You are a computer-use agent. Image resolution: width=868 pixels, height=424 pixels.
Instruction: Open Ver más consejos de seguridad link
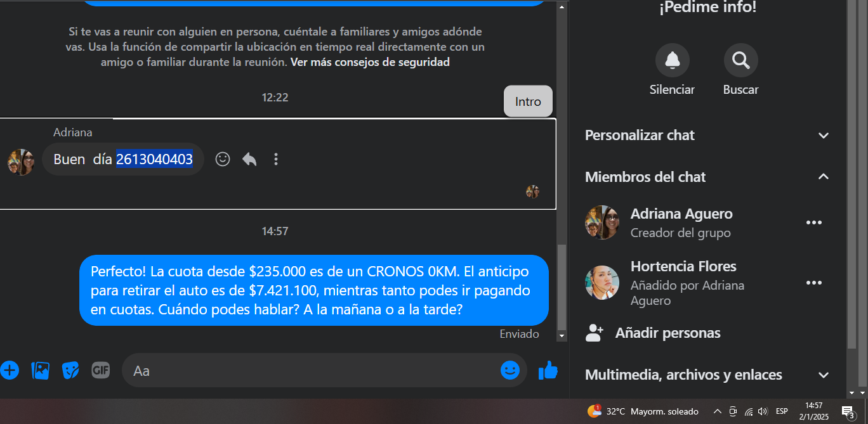click(370, 62)
